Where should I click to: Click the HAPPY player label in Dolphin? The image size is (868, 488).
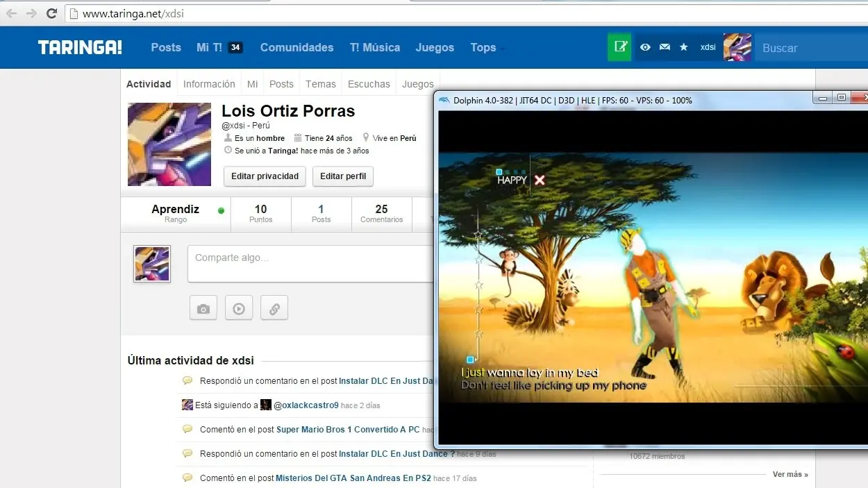point(512,180)
